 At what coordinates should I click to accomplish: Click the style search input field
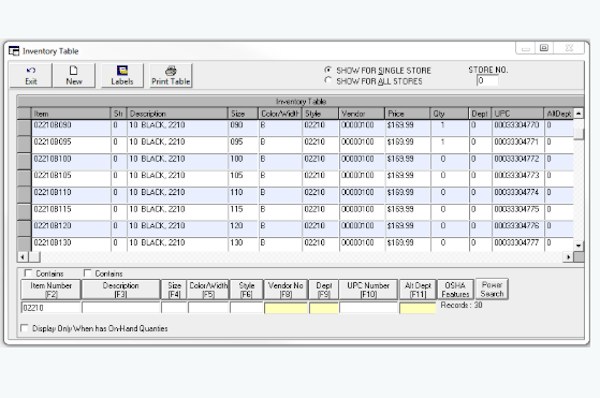pos(246,308)
